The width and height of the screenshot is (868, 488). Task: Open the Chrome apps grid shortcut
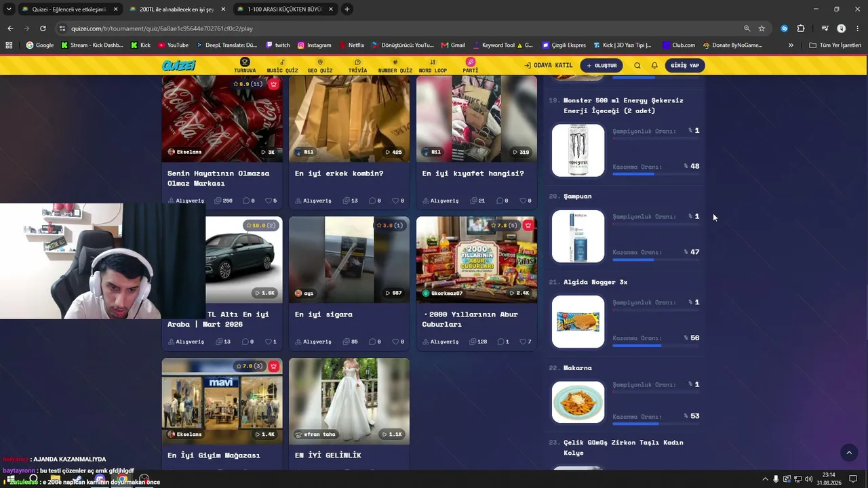coord(9,45)
